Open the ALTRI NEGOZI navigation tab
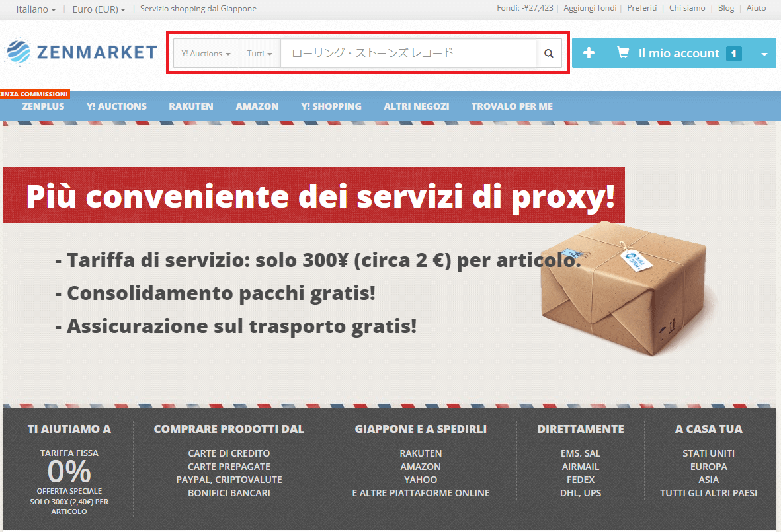781x532 pixels. pos(417,106)
